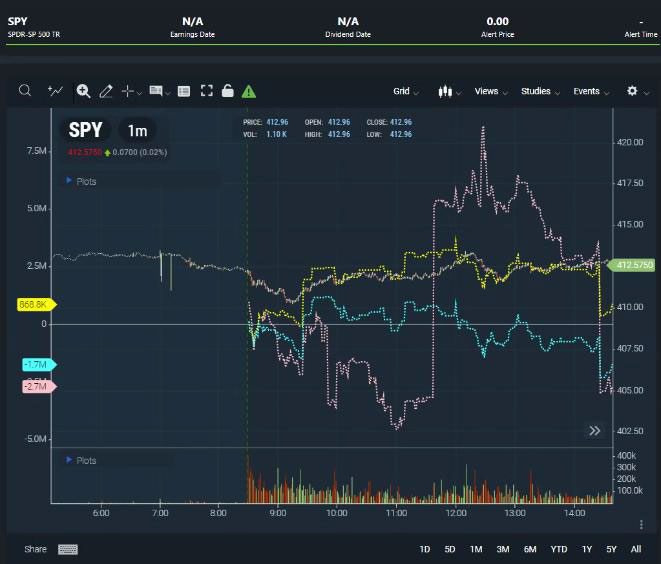Click the vertical three-dot more options icon
The height and width of the screenshot is (564, 661).
coord(641,525)
